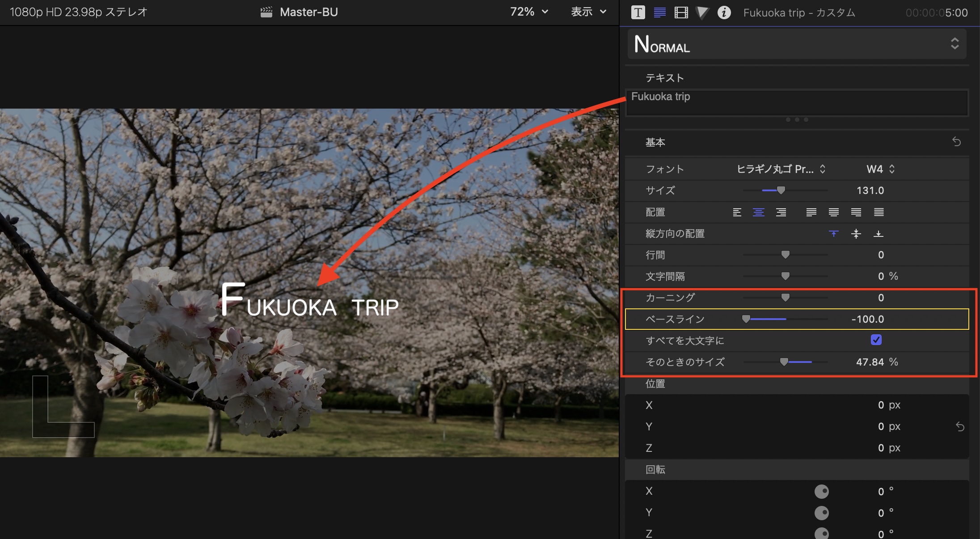Align text to the left
Screen dimensions: 980x539
pyautogui.click(x=737, y=212)
